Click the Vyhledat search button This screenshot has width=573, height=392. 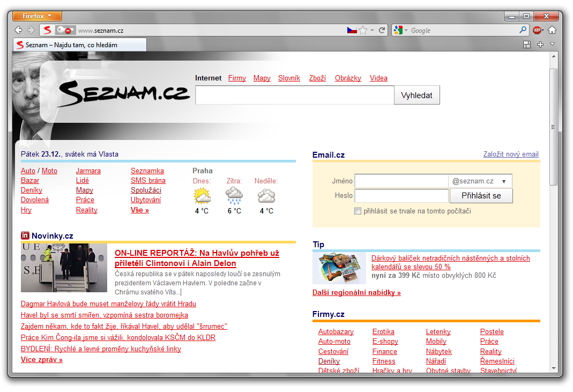coord(416,95)
